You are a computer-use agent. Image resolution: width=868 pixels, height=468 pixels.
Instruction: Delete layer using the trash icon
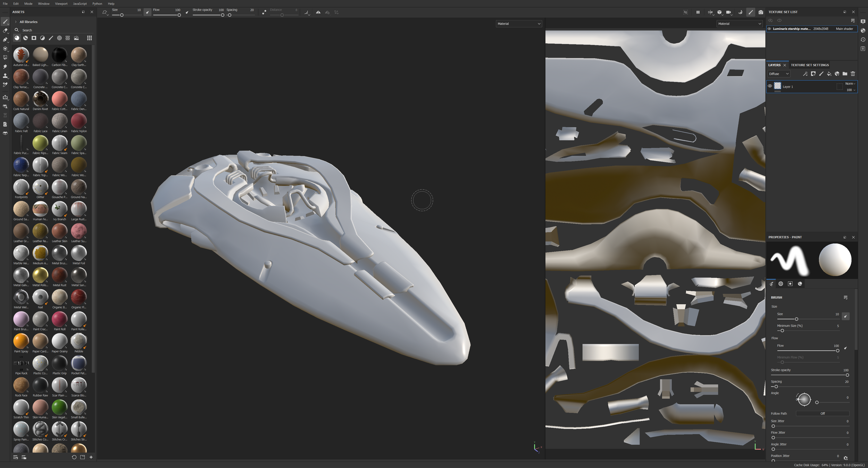[853, 74]
